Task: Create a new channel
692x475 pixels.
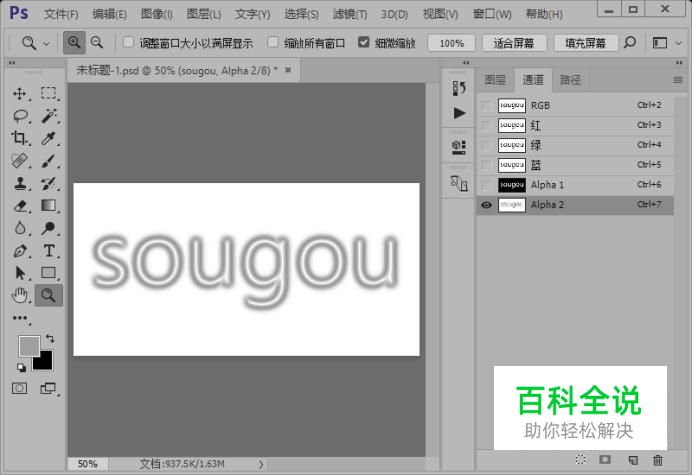Action: pyautogui.click(x=633, y=460)
